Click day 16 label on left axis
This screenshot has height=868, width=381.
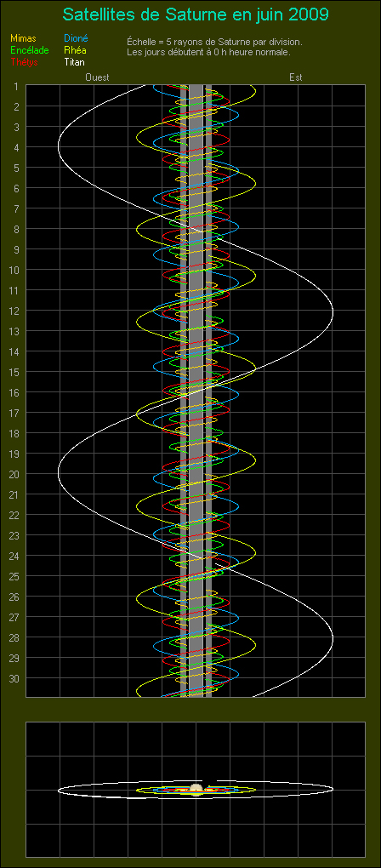15,392
